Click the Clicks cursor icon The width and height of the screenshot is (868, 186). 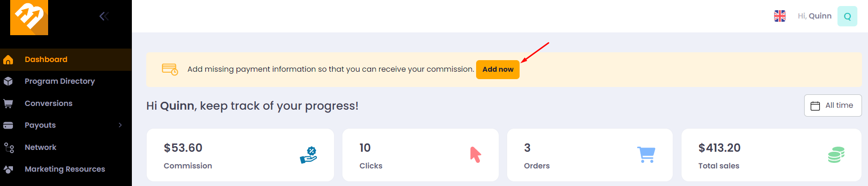tap(476, 155)
